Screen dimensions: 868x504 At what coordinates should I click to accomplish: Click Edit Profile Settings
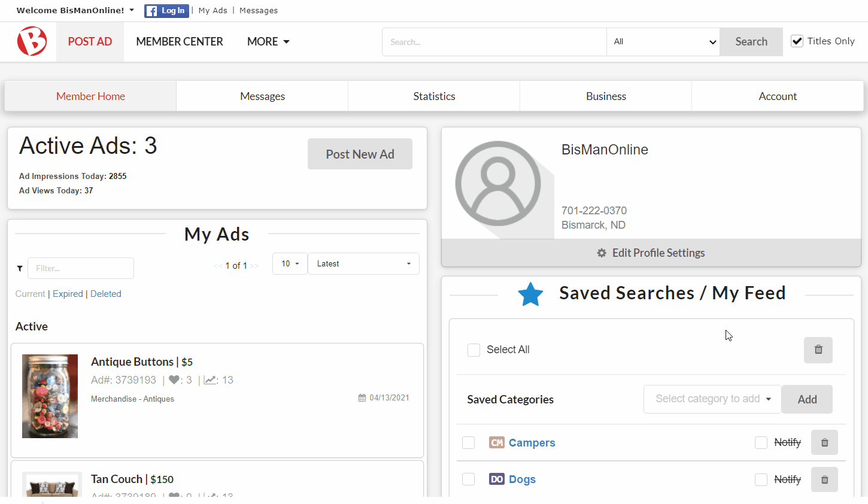click(651, 253)
